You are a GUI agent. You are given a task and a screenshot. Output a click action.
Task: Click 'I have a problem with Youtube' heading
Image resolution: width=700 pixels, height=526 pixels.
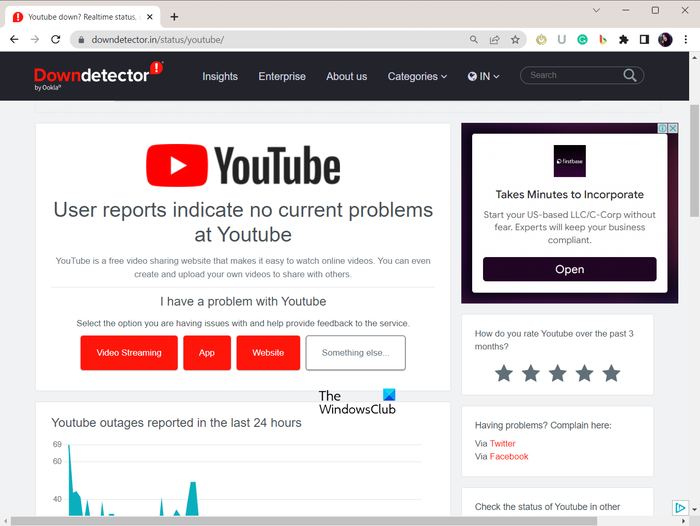click(243, 301)
